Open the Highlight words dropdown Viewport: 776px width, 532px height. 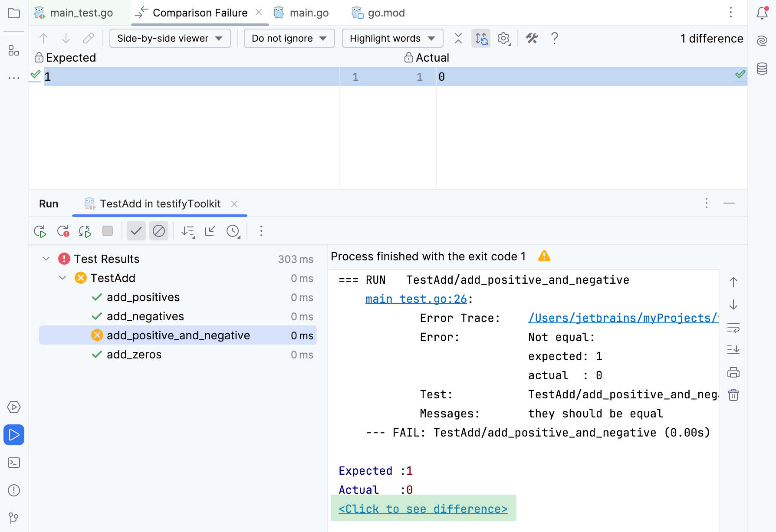[x=392, y=39]
